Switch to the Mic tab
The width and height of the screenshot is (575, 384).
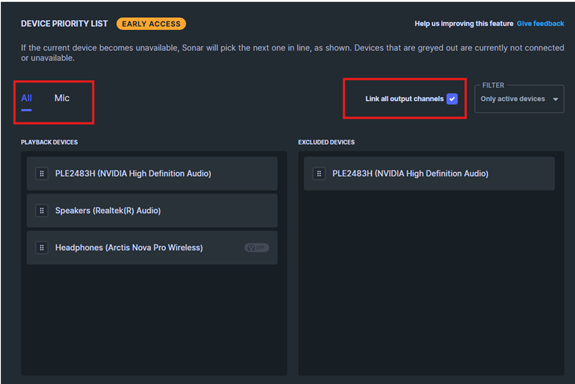62,98
